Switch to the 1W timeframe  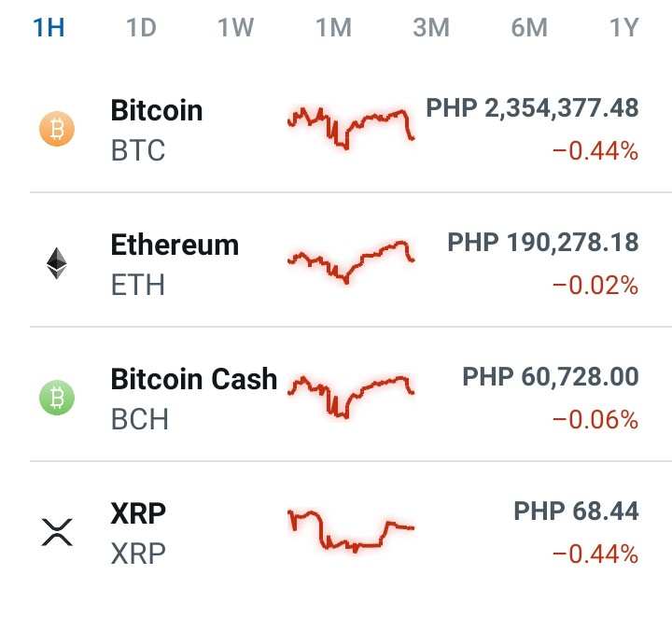pos(236,28)
